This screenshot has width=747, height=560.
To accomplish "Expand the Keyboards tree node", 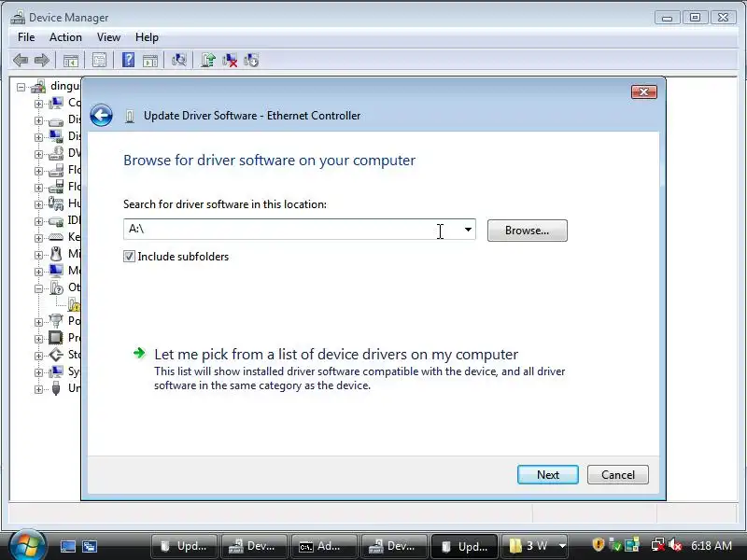I will tap(38, 238).
